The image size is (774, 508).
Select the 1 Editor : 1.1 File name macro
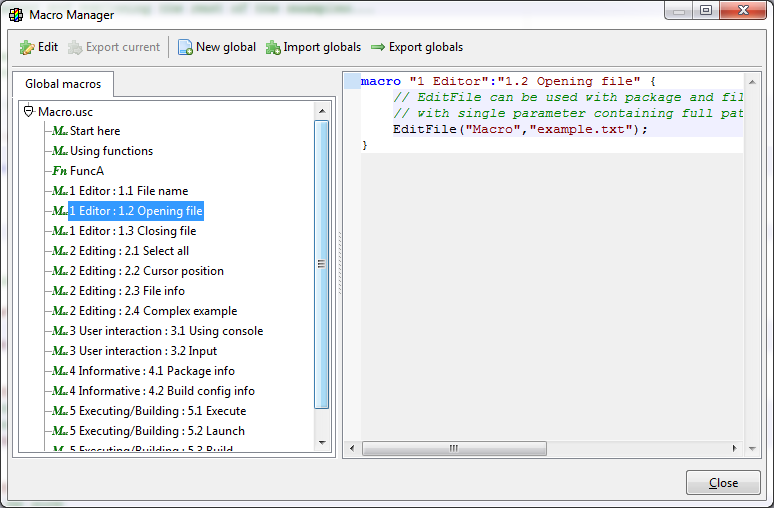pyautogui.click(x=128, y=191)
